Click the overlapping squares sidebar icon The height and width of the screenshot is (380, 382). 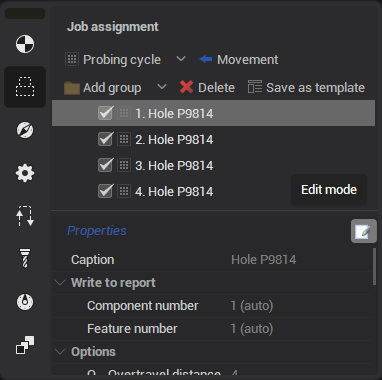(25, 345)
